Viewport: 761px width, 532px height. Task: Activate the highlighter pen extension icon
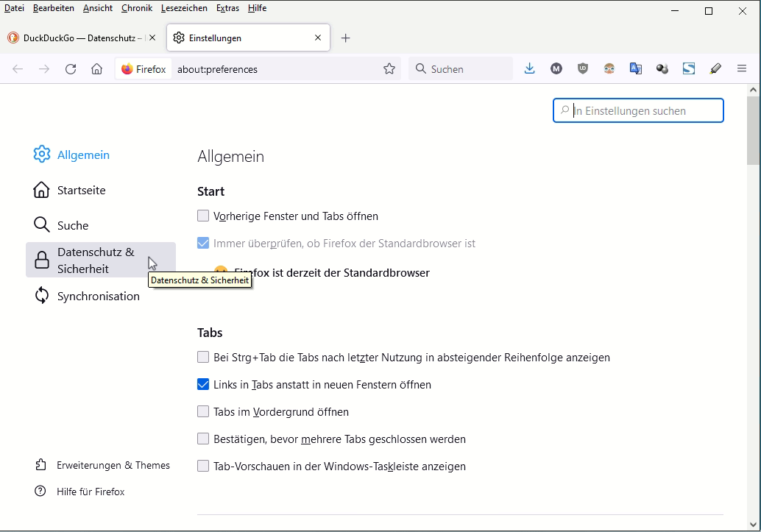pos(715,69)
